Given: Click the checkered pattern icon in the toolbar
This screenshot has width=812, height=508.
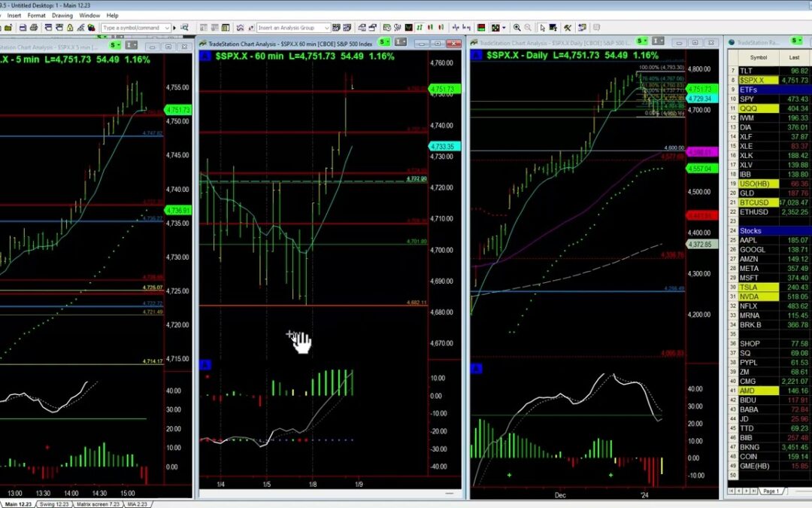Looking at the screenshot, I should tap(495, 28).
